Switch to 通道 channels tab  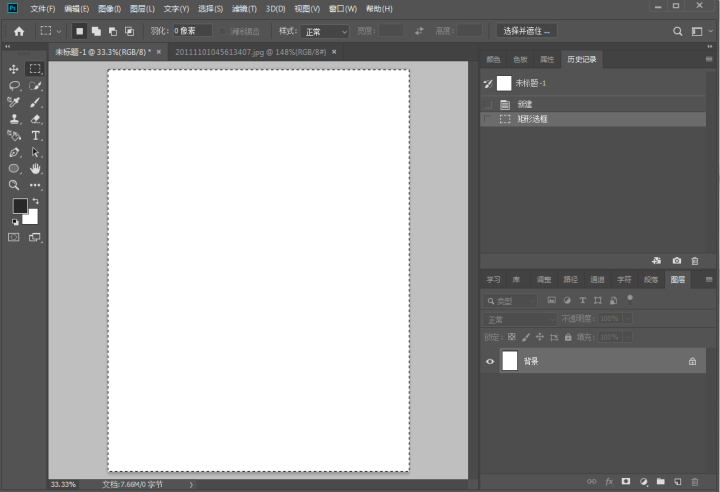[597, 279]
